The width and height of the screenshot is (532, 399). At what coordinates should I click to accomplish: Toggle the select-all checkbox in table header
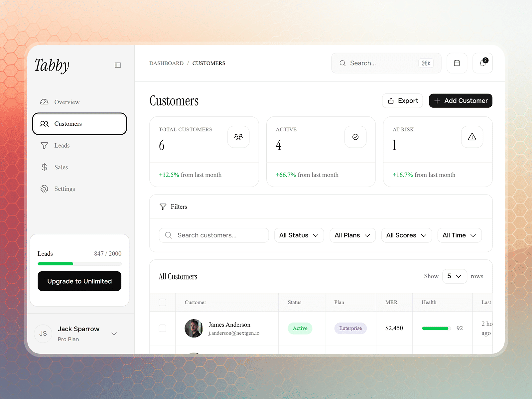pos(163,302)
